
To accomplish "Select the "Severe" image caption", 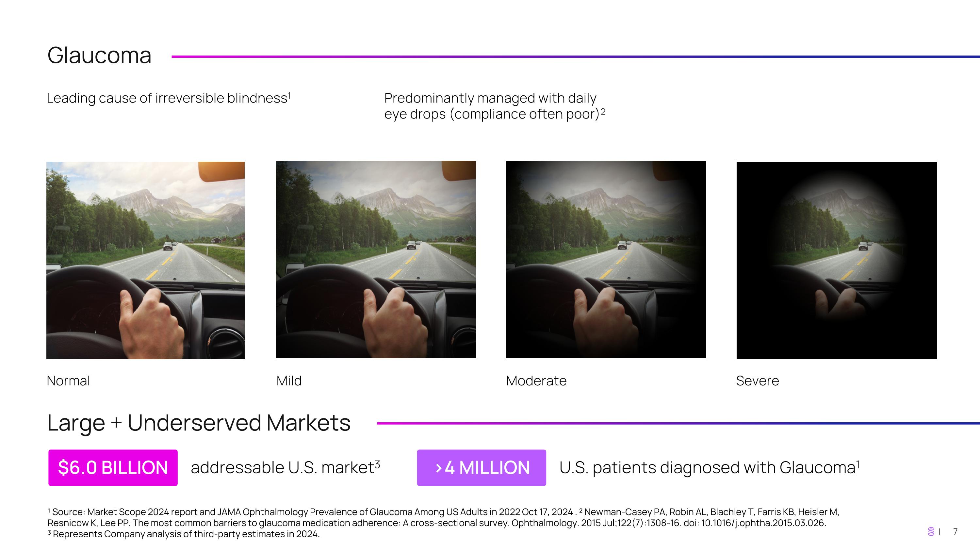I will click(757, 381).
